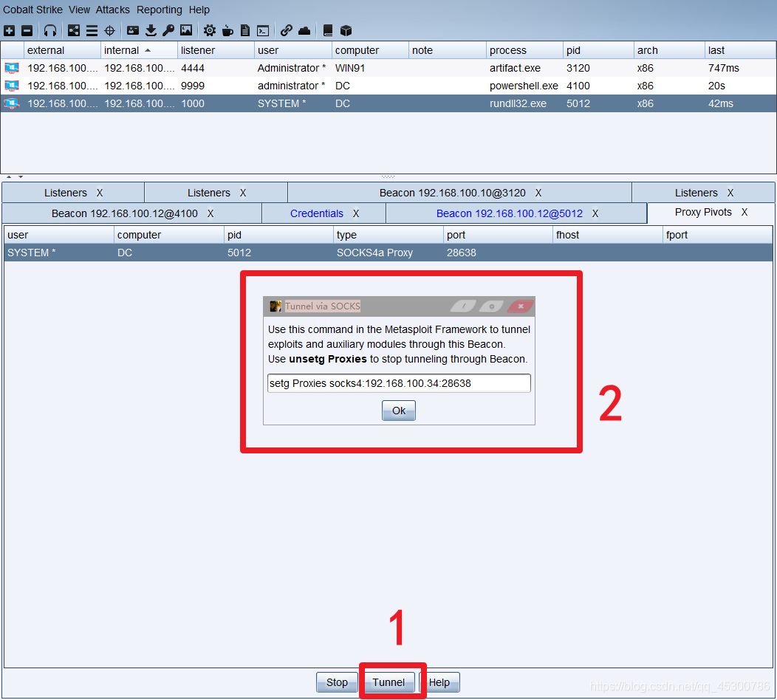The height and width of the screenshot is (700, 777).
Task: Open the View menu
Action: tap(79, 10)
